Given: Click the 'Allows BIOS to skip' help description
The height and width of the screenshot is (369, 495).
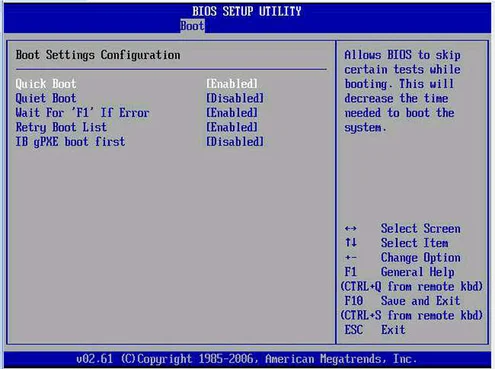Looking at the screenshot, I should 403,91.
